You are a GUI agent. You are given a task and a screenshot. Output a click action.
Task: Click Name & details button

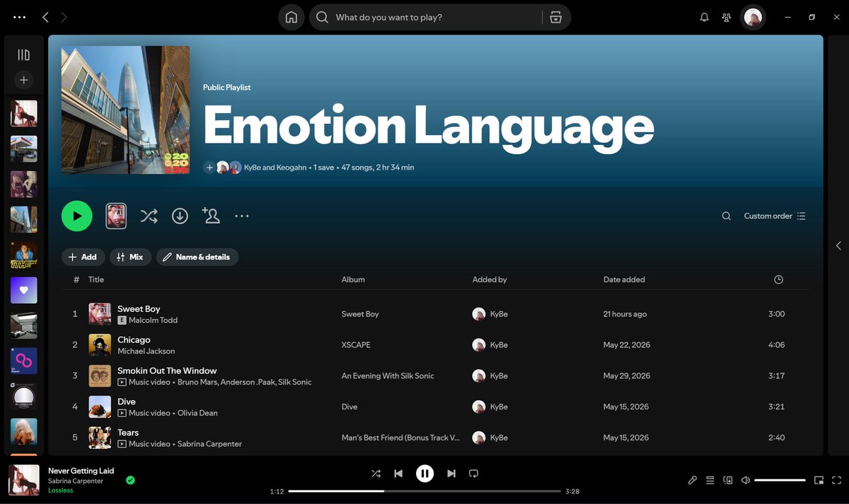197,257
